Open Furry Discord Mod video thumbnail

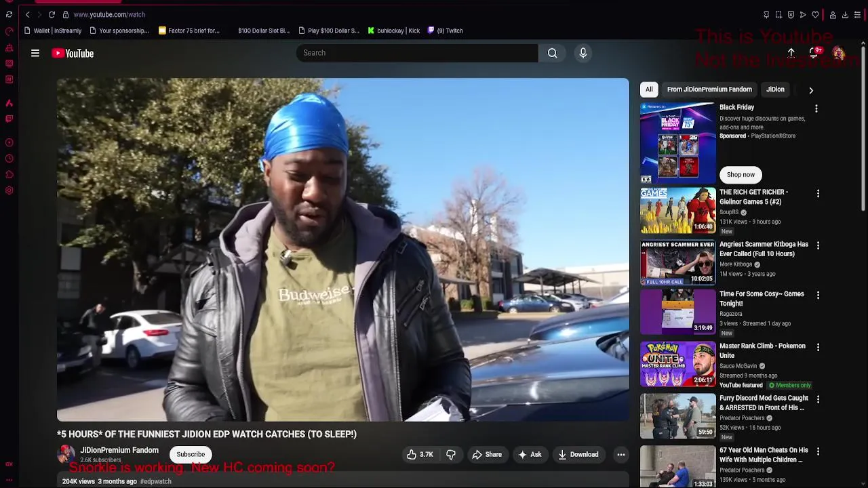[678, 416]
